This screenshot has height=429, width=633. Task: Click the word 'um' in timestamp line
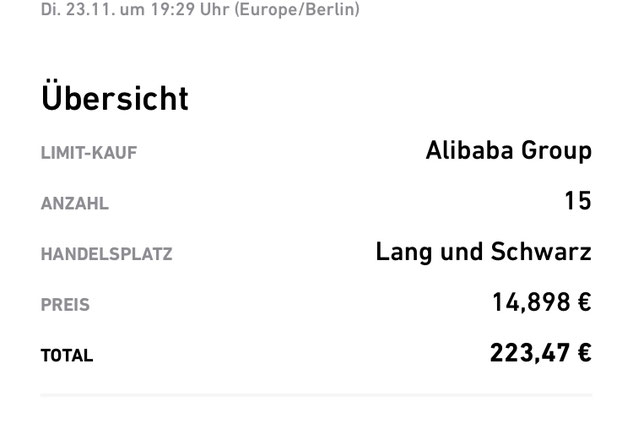point(132,10)
